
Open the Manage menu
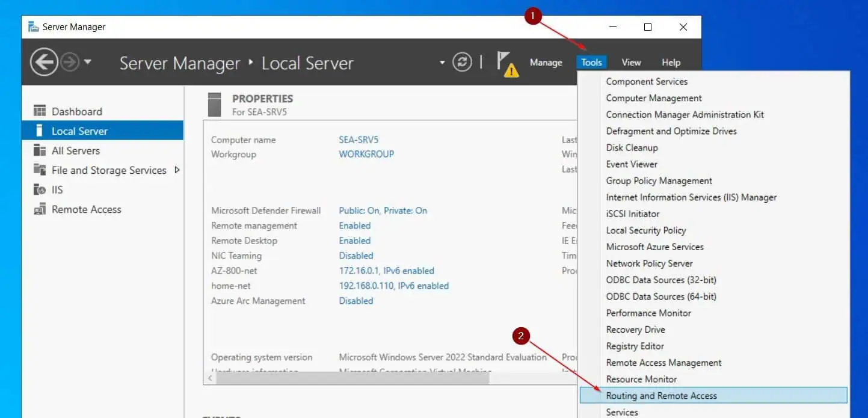(x=546, y=63)
